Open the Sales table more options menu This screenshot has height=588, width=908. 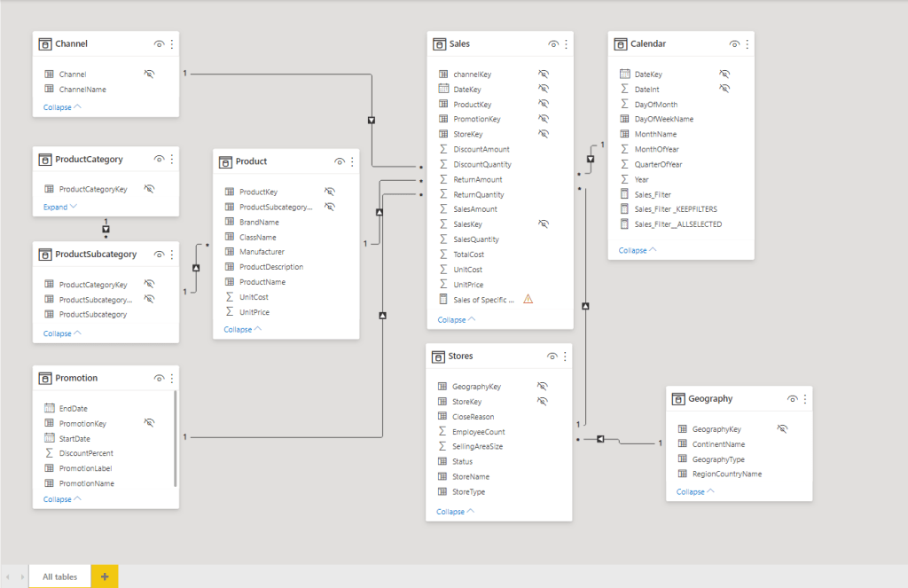(566, 43)
